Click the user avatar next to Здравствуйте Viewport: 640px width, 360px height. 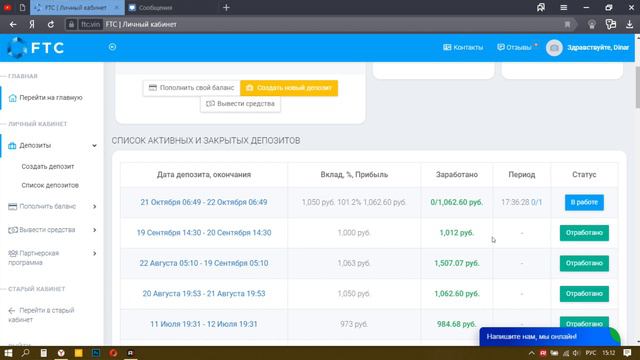pos(554,48)
